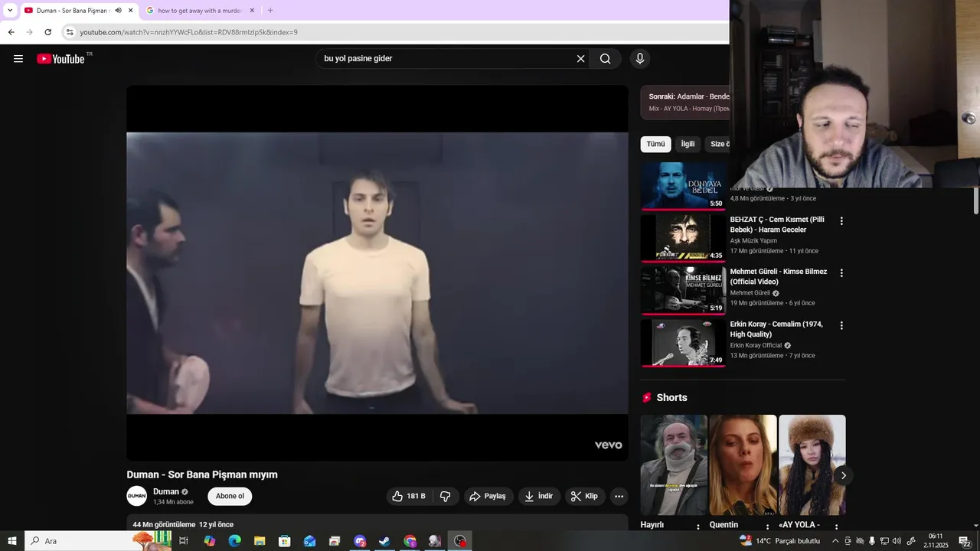Open the Duman channel name link
The width and height of the screenshot is (980, 551).
click(x=166, y=491)
